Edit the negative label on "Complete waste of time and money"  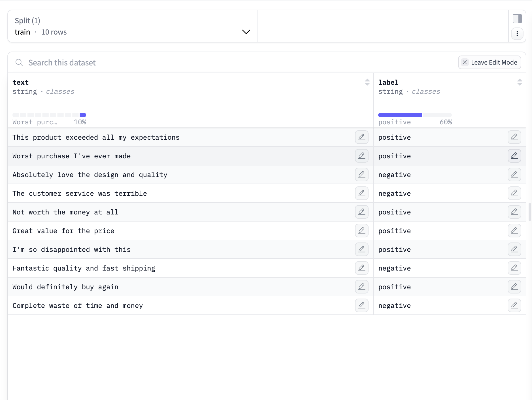click(514, 305)
